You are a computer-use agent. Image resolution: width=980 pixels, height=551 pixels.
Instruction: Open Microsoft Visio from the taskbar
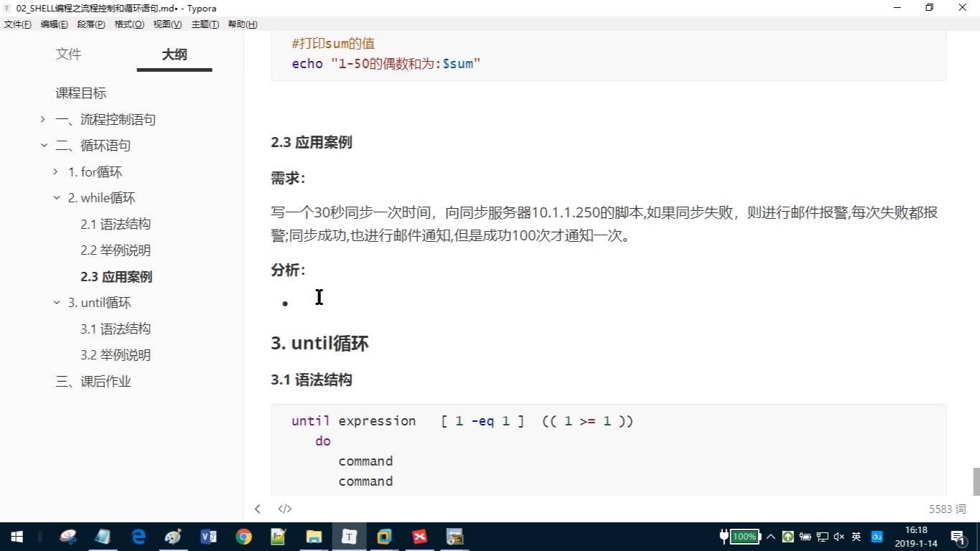tap(208, 537)
